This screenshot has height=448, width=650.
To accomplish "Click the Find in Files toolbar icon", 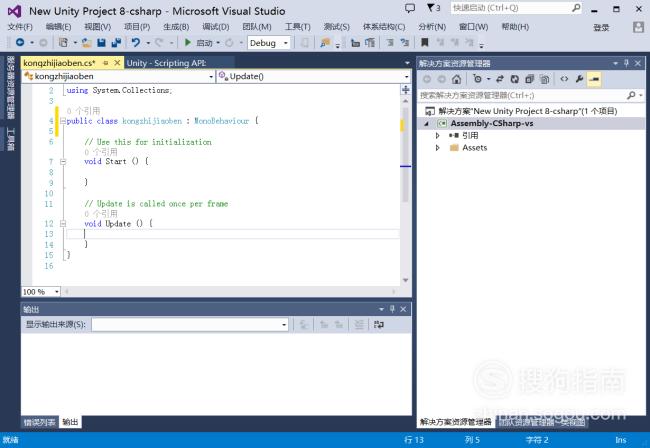I will [325, 42].
